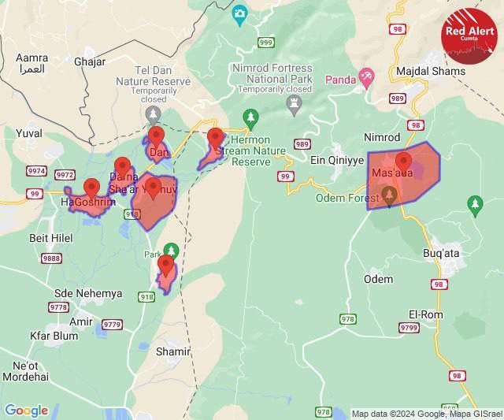
Task: Click the route 999 road shield
Action: 266,42
